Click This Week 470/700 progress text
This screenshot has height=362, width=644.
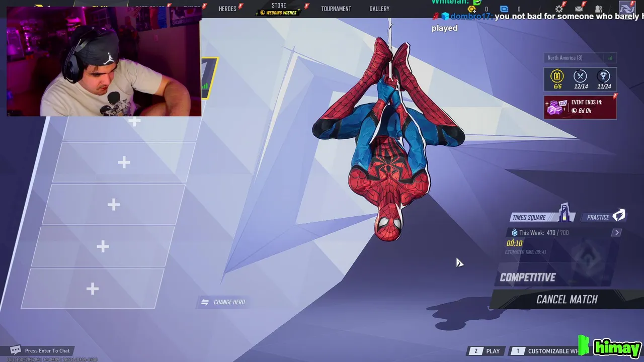pyautogui.click(x=544, y=233)
